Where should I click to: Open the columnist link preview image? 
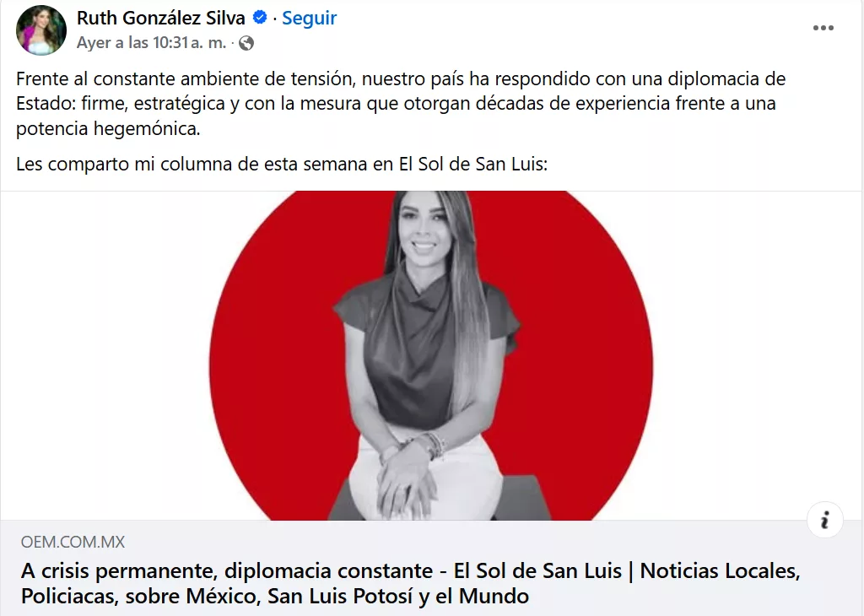[x=431, y=355]
